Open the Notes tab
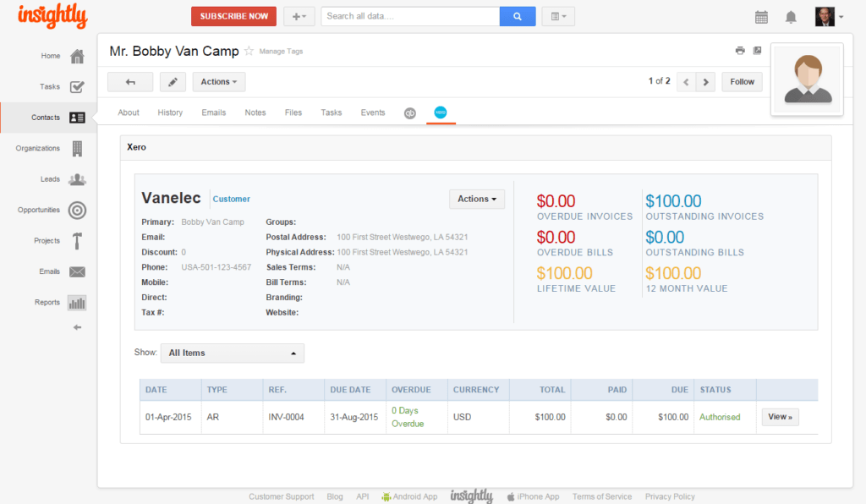The width and height of the screenshot is (866, 504). point(255,112)
